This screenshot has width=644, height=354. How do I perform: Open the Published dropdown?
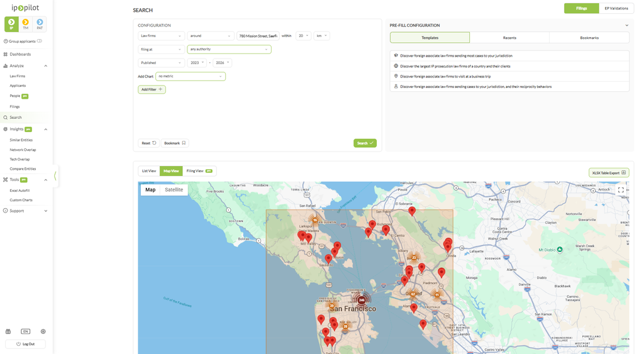(x=161, y=63)
